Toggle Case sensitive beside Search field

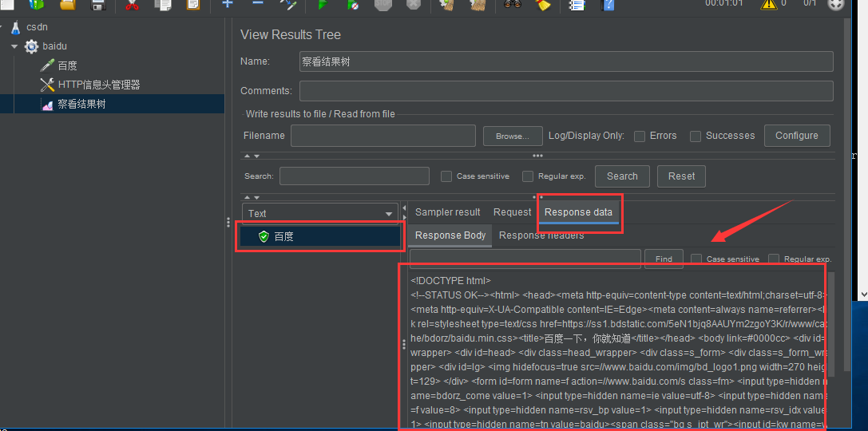click(x=446, y=176)
